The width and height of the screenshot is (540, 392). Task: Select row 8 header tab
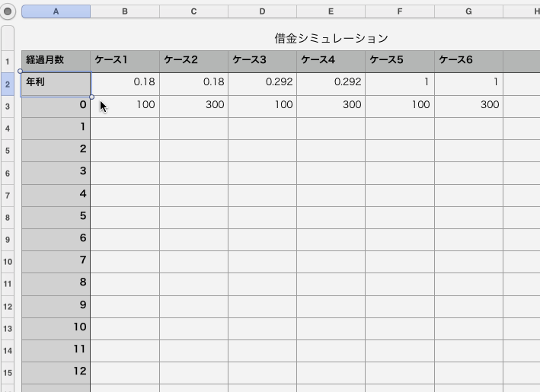pos(8,218)
